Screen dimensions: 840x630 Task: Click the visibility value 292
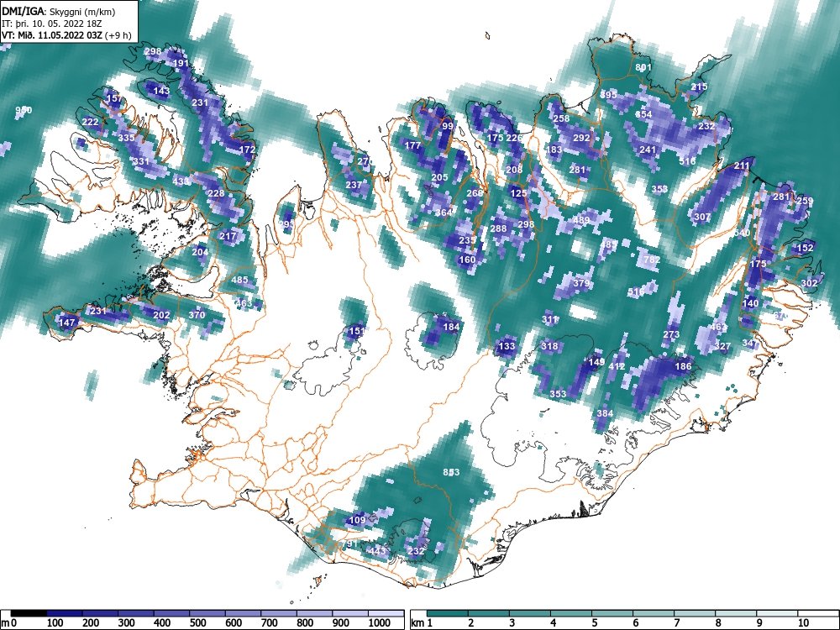[581, 139]
